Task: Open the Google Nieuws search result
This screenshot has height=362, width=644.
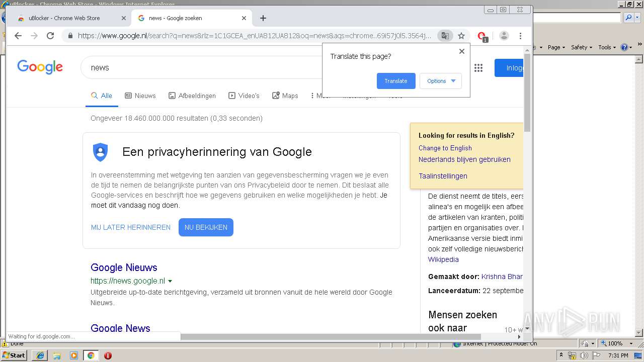Action: (124, 267)
